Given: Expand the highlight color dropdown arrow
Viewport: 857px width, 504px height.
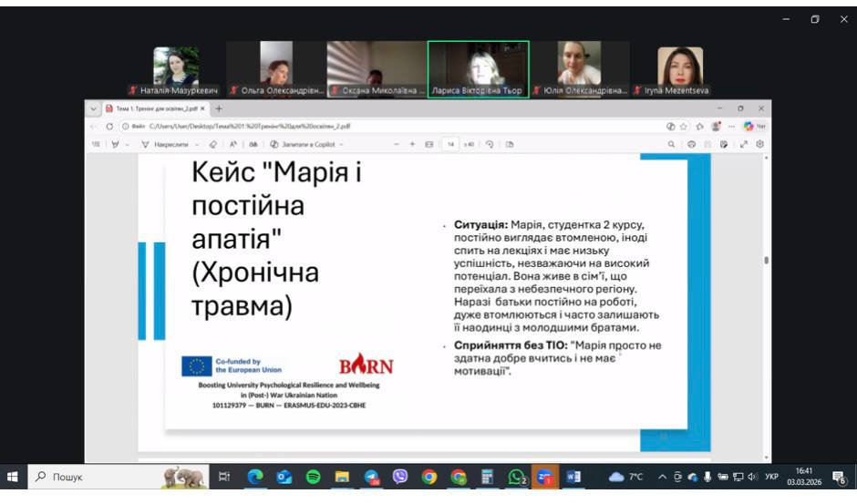Looking at the screenshot, I should [x=127, y=144].
